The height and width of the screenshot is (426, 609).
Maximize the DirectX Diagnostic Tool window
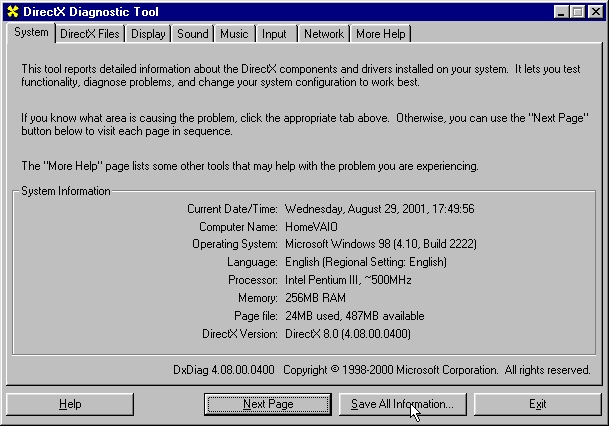point(578,12)
